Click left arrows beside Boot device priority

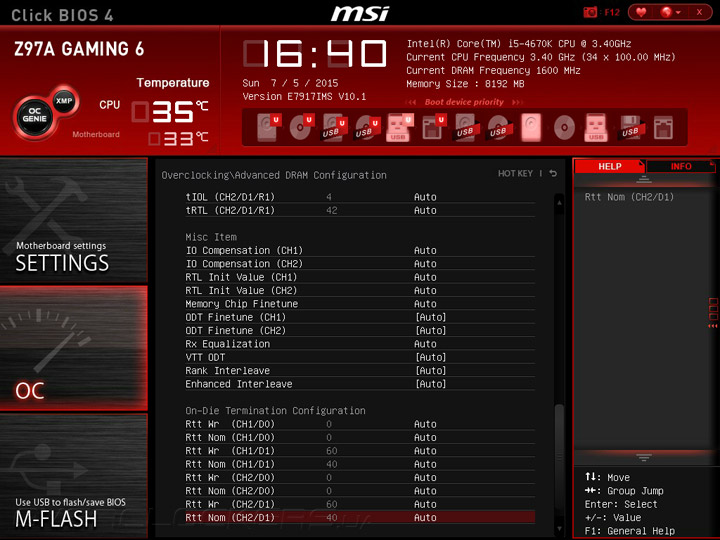[411, 102]
